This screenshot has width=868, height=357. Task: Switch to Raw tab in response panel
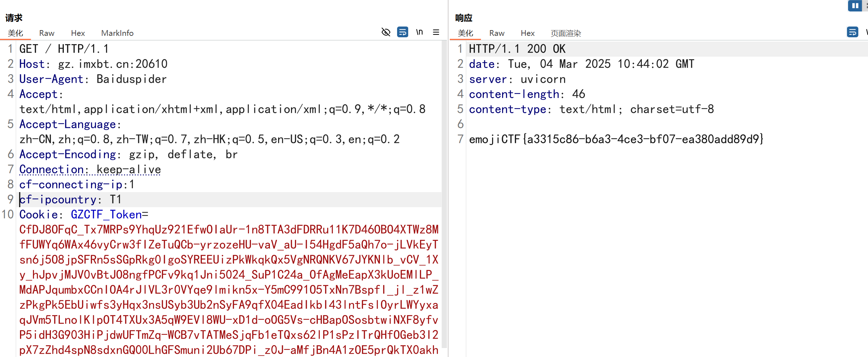pos(497,33)
